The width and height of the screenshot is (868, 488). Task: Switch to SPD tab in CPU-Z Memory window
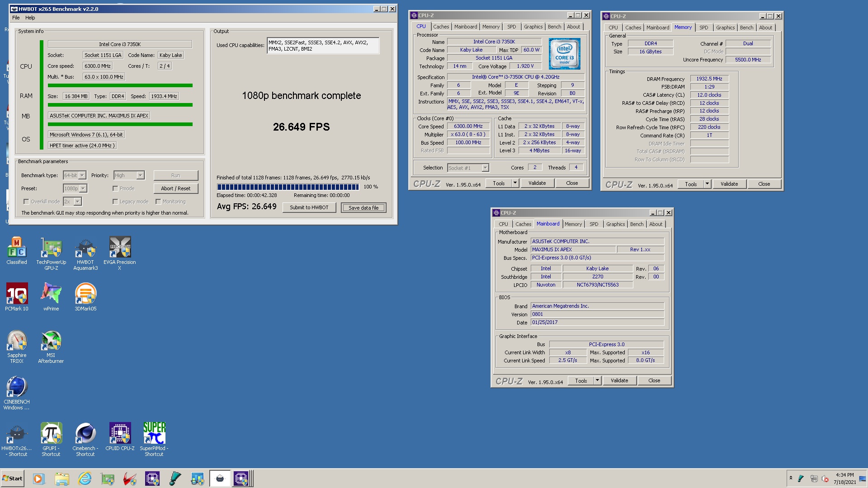(703, 28)
